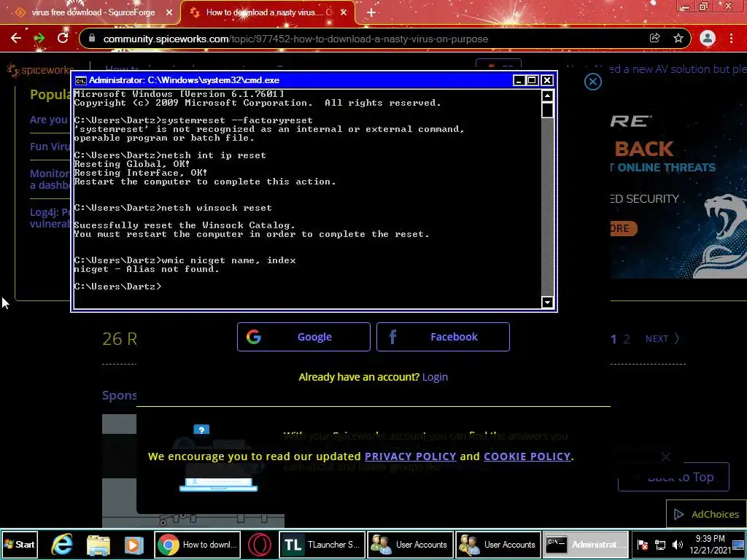Click the green forward arrow in Chrome
This screenshot has height=560, width=747.
pyautogui.click(x=39, y=38)
